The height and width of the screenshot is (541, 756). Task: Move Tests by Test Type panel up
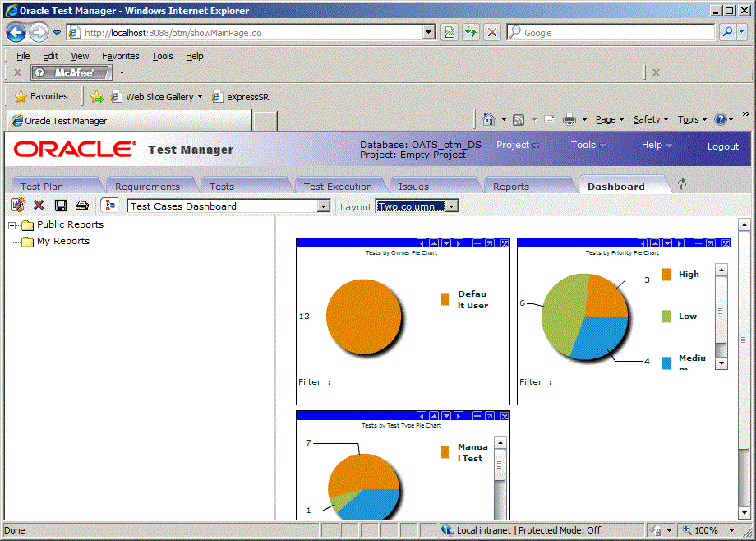[x=434, y=416]
